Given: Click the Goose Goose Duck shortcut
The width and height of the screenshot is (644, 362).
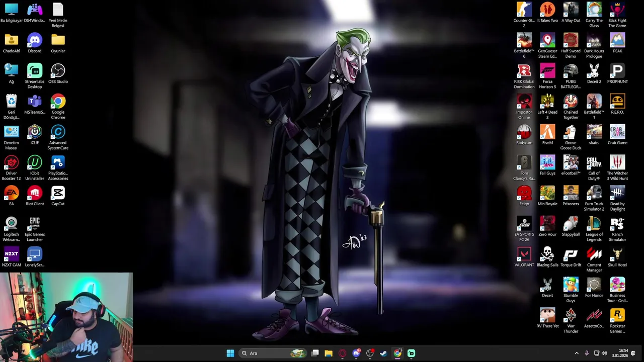Looking at the screenshot, I should (571, 138).
